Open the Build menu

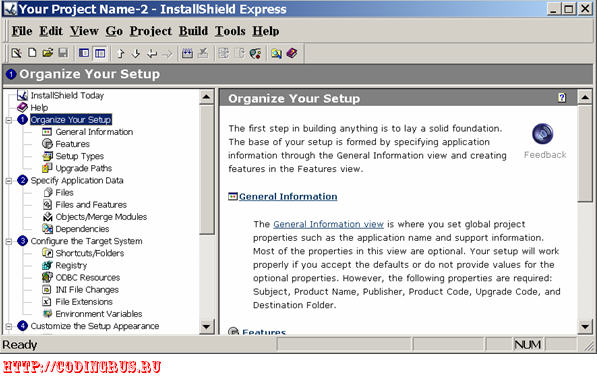(x=193, y=31)
